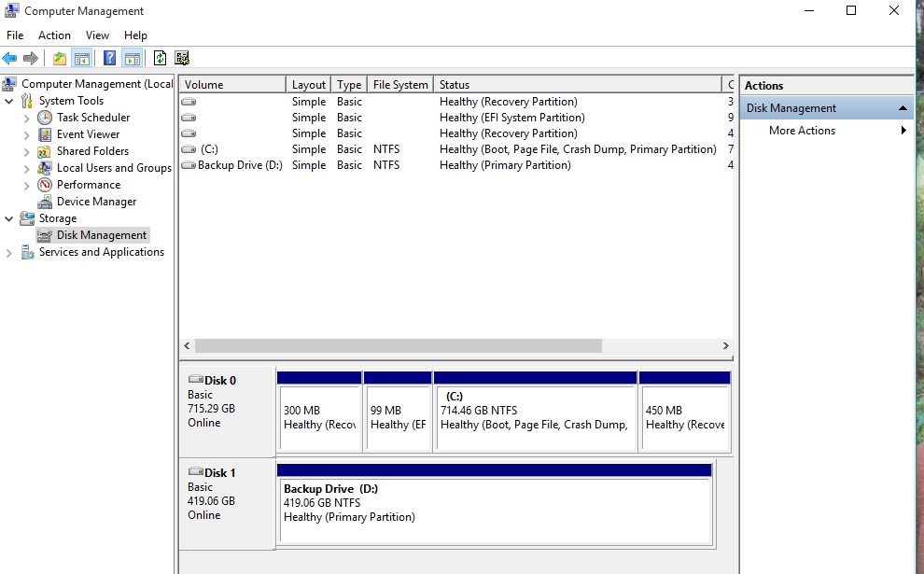Select the 450 MB recovery partition block

pyautogui.click(x=685, y=412)
